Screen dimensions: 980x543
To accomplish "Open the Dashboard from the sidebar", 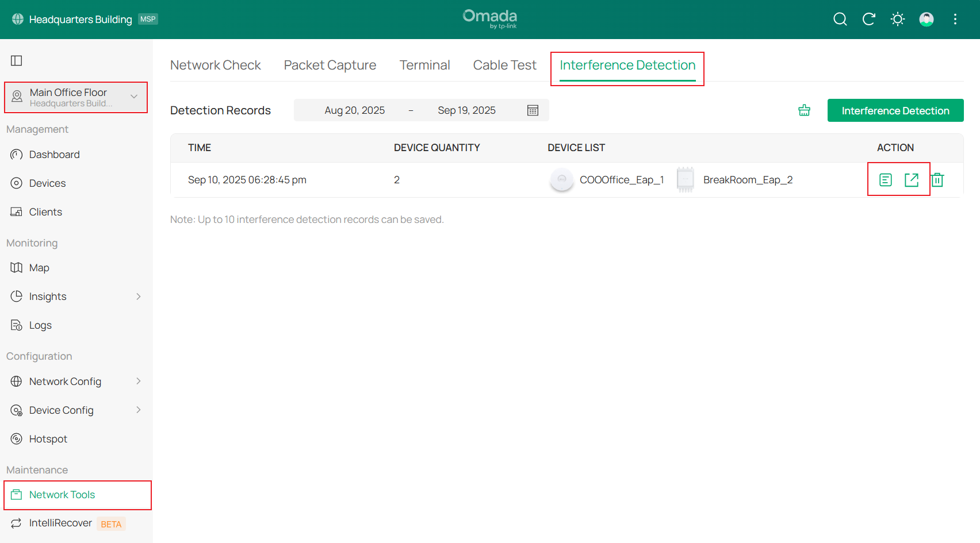I will (54, 154).
